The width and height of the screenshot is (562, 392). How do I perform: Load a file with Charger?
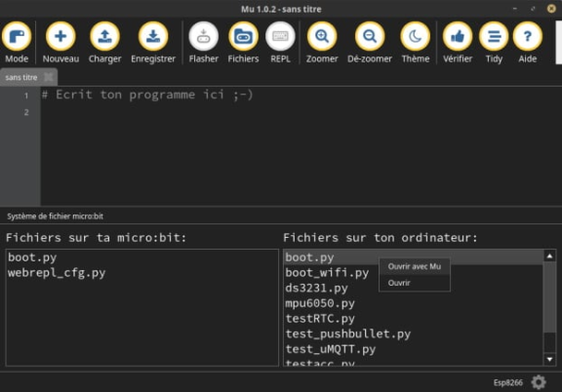104,36
